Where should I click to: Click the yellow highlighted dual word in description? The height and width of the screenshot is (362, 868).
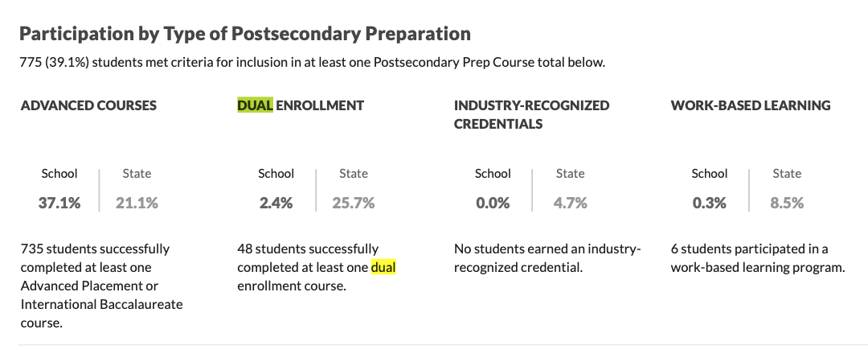[x=383, y=267]
